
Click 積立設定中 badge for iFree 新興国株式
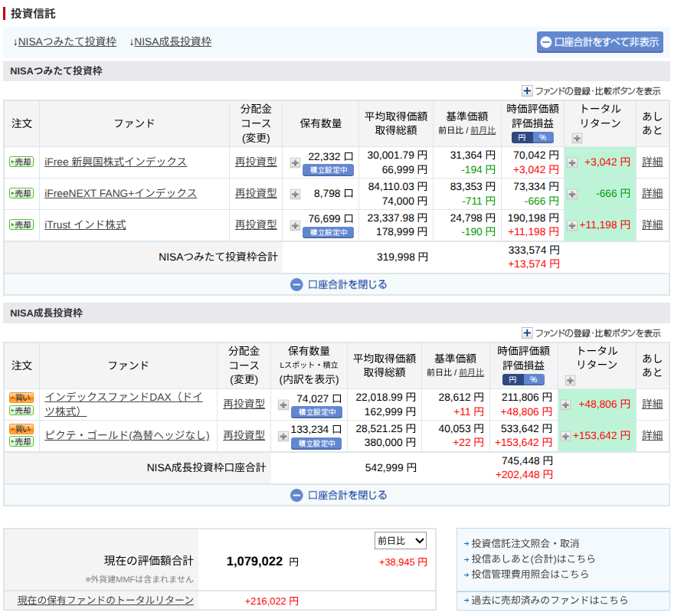coord(329,170)
